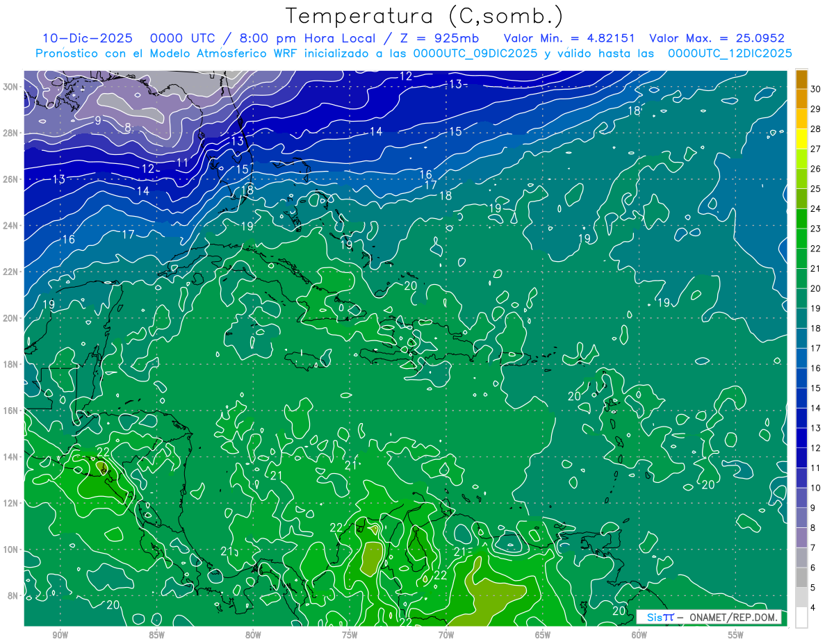Click the brown legend segment above value 30
Screen dimensions: 834x644
[x=801, y=79]
